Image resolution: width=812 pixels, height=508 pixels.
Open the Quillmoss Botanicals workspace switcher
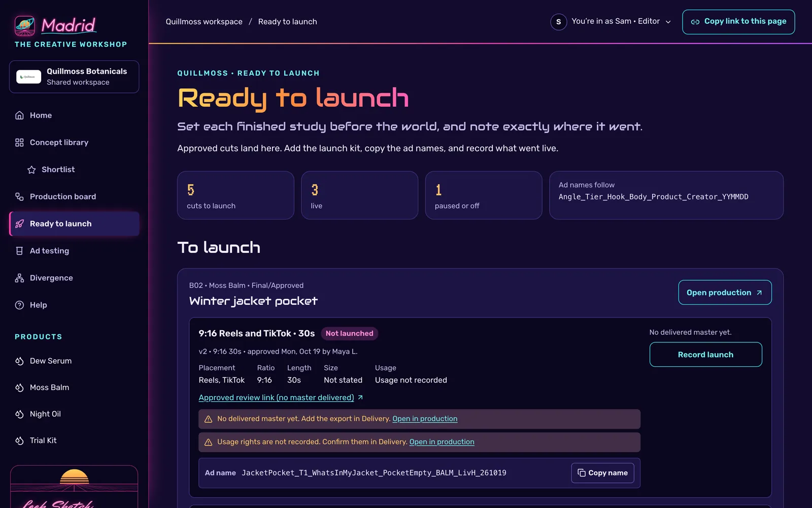point(74,77)
